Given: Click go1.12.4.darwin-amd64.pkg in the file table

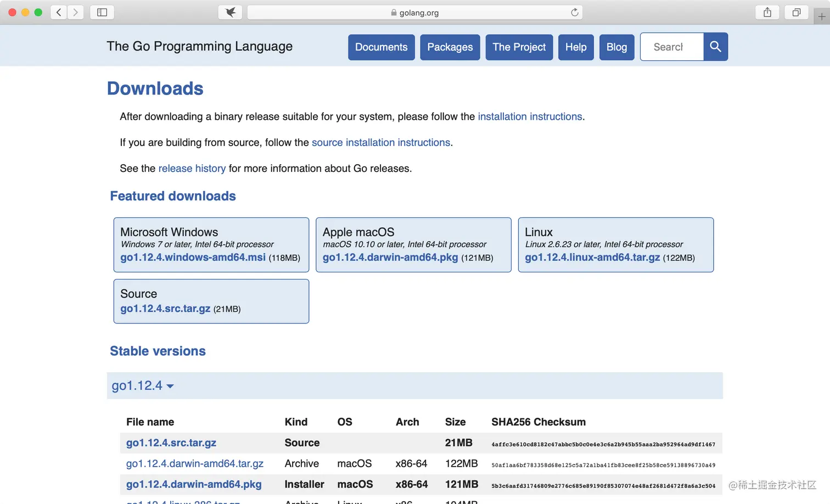Looking at the screenshot, I should [x=194, y=484].
